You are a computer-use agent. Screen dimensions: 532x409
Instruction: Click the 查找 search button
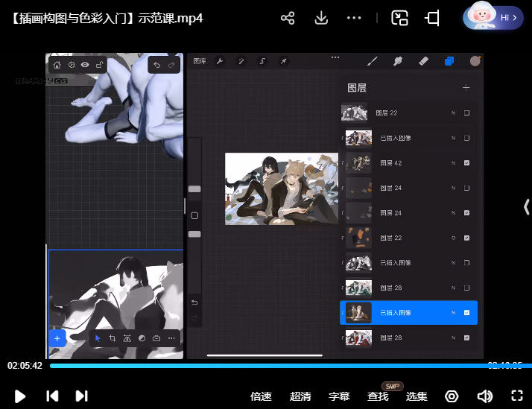(x=378, y=396)
